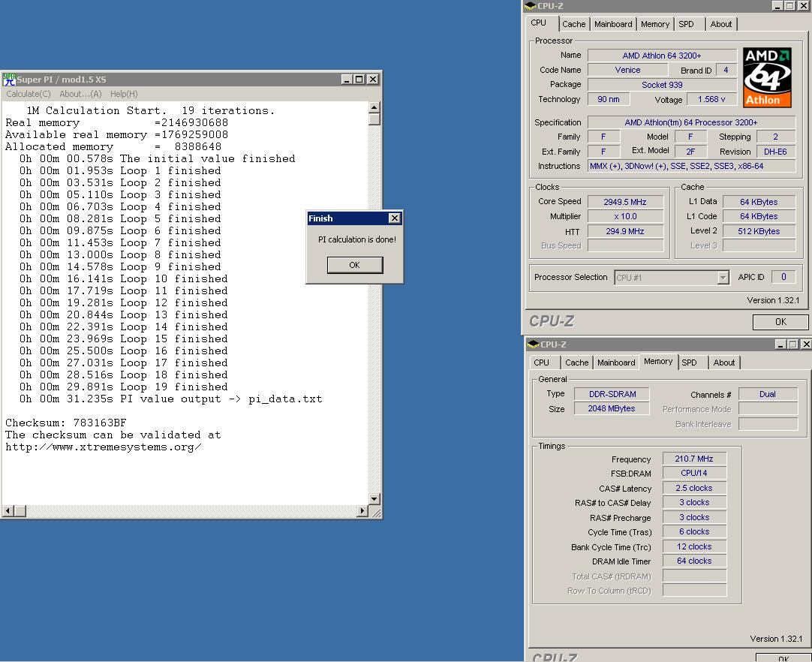Click the Loop 19 finished line
The image size is (812, 662).
pos(123,387)
